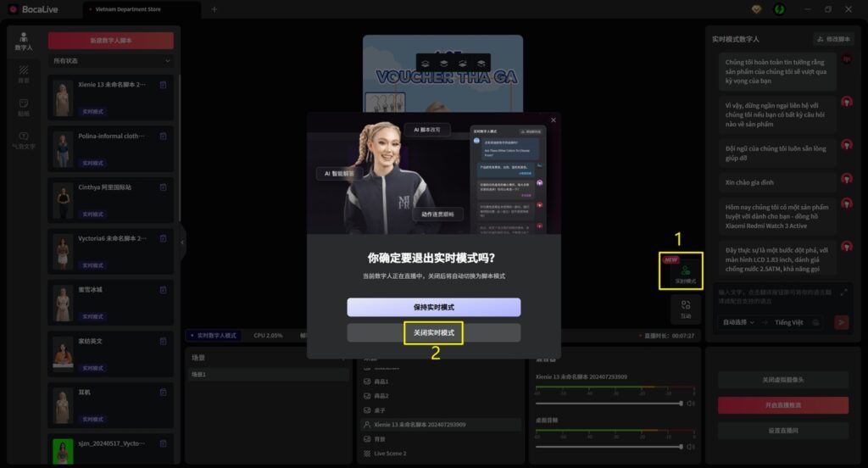
Task: Mute the Xienie 13 audio speaker icon
Action: click(x=690, y=404)
